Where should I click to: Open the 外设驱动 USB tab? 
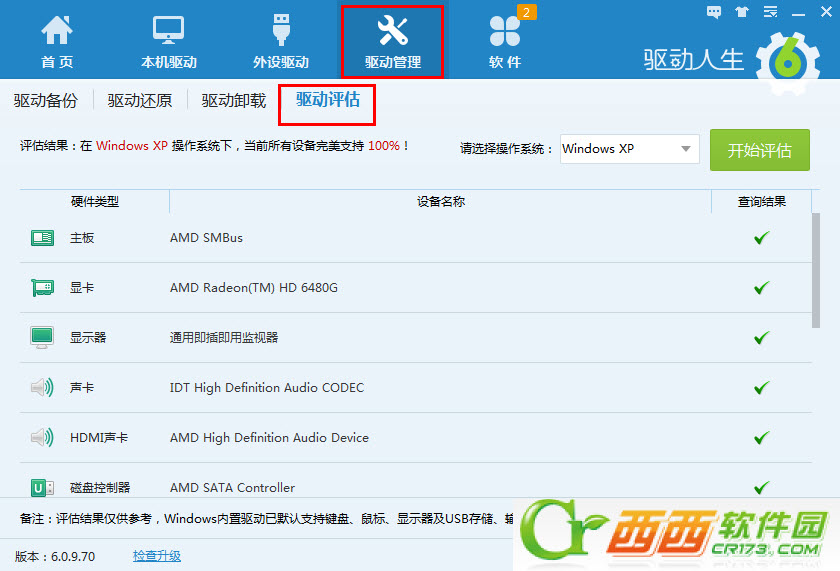coord(281,42)
